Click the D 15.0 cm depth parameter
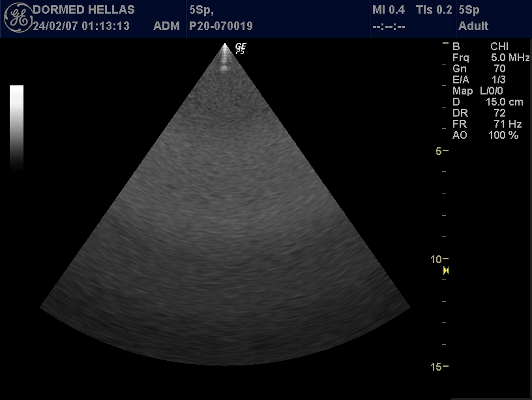Viewport: 532px width, 400px height. tap(488, 102)
